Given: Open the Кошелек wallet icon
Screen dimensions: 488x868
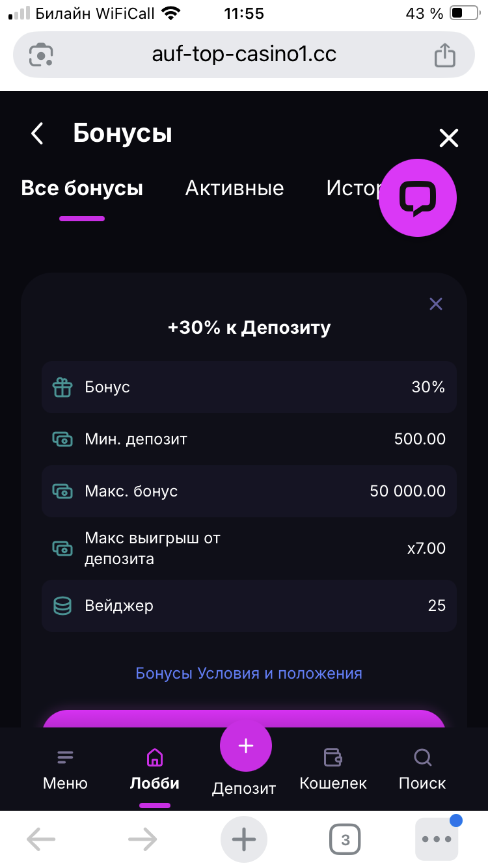Looking at the screenshot, I should (332, 757).
